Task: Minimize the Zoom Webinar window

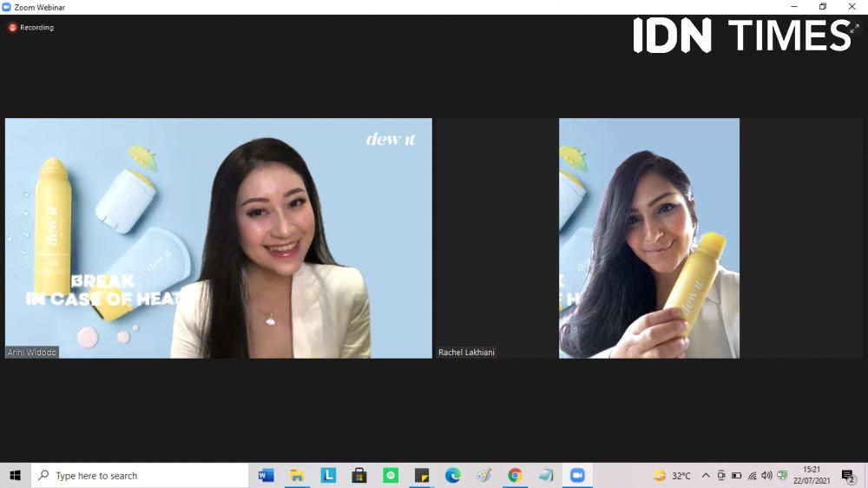Action: click(794, 7)
